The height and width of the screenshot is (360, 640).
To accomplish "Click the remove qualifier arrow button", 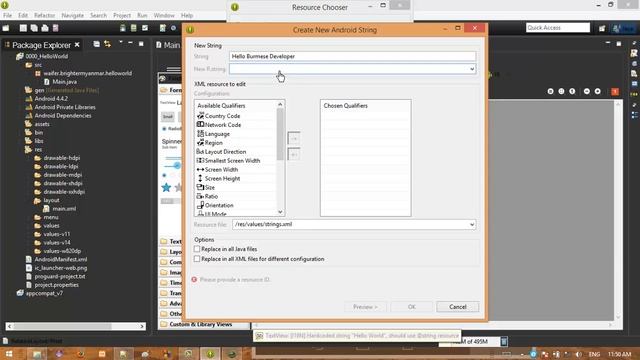I will pyautogui.click(x=294, y=154).
